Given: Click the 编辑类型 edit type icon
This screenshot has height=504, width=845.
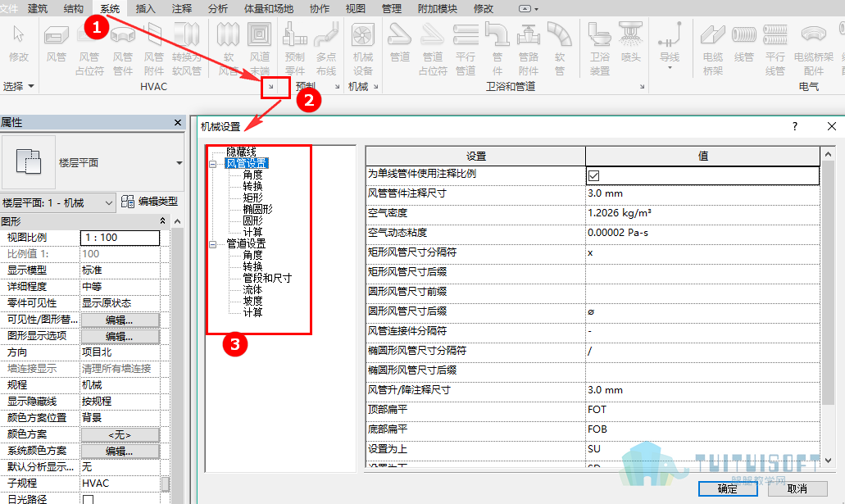Looking at the screenshot, I should coord(128,202).
